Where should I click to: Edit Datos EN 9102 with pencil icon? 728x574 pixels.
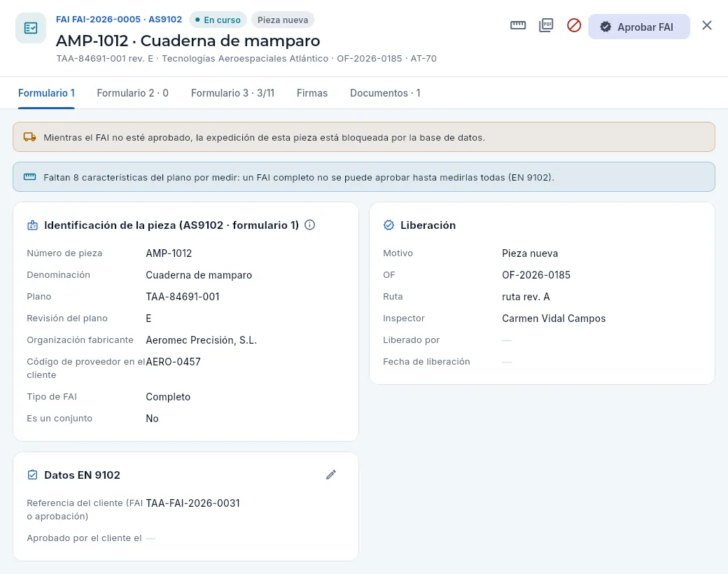click(331, 475)
